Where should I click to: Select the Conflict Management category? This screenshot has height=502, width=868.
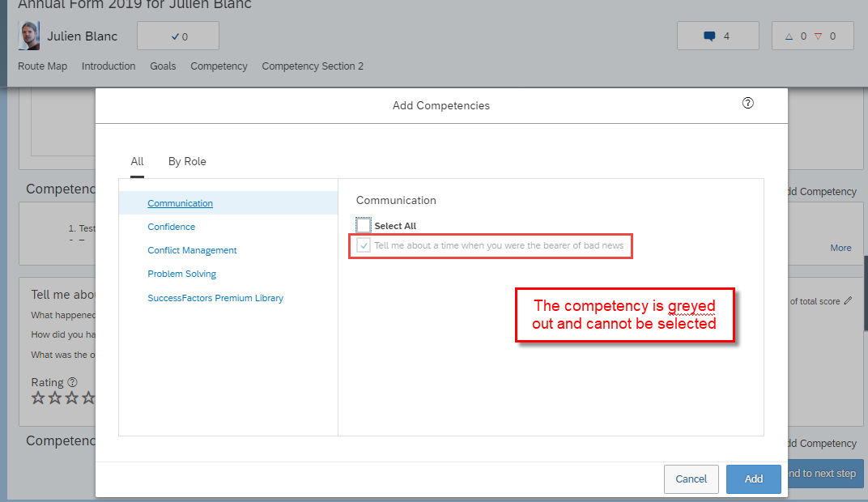(192, 250)
